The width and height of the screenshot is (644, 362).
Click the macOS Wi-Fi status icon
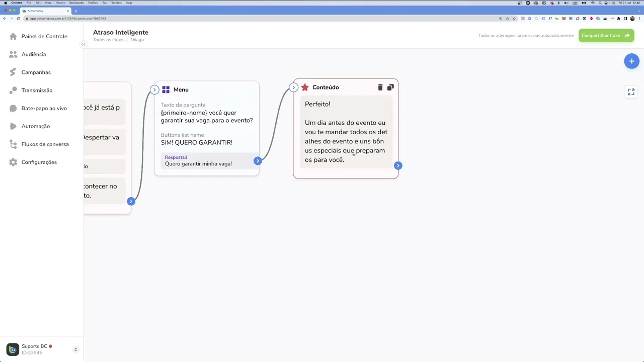[593, 3]
